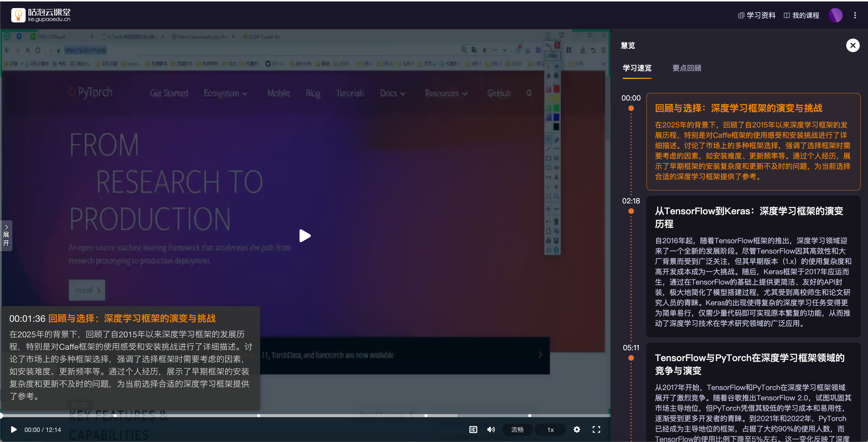
Task: Jump to the 02:18 timestamp in the panel
Action: coord(631,201)
